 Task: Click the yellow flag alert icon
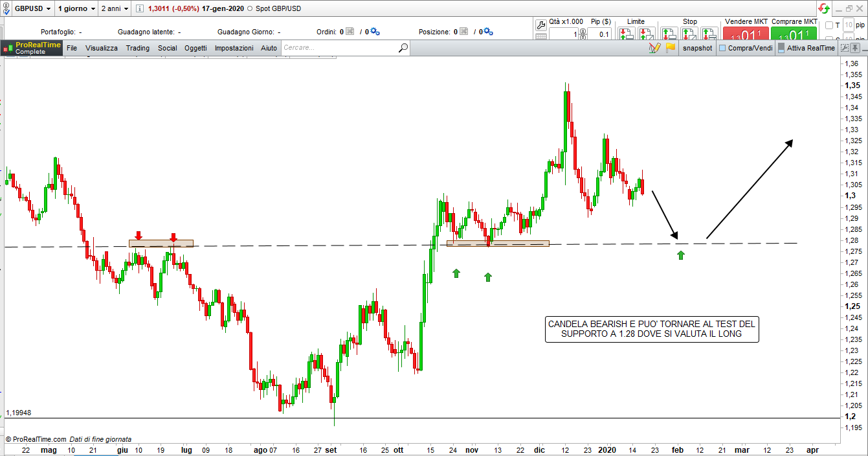(671, 48)
